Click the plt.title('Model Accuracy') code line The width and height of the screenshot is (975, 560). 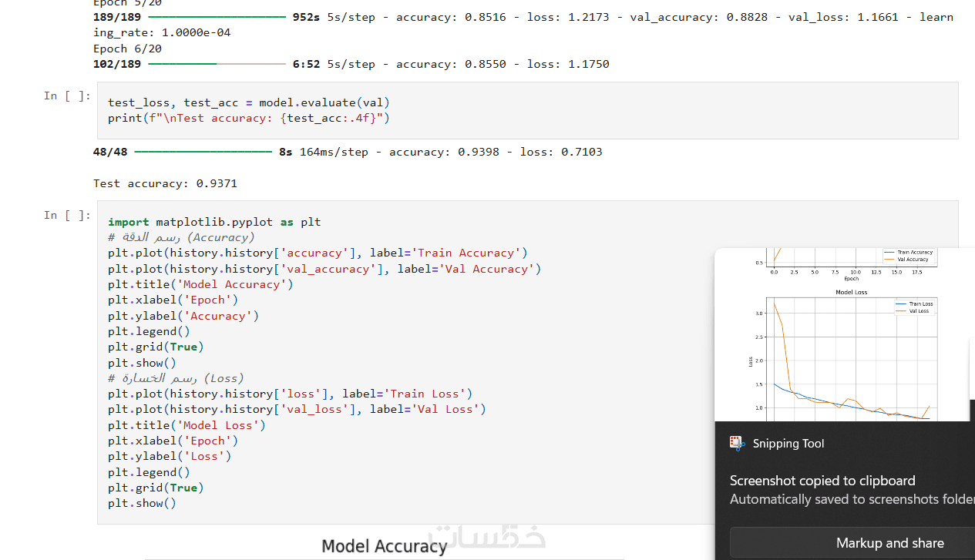200,284
